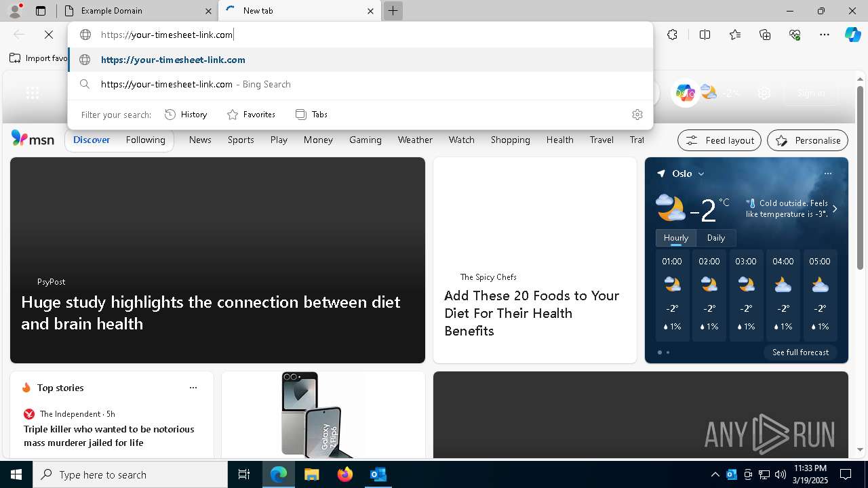
Task: Open the Sports category
Action: [241, 140]
